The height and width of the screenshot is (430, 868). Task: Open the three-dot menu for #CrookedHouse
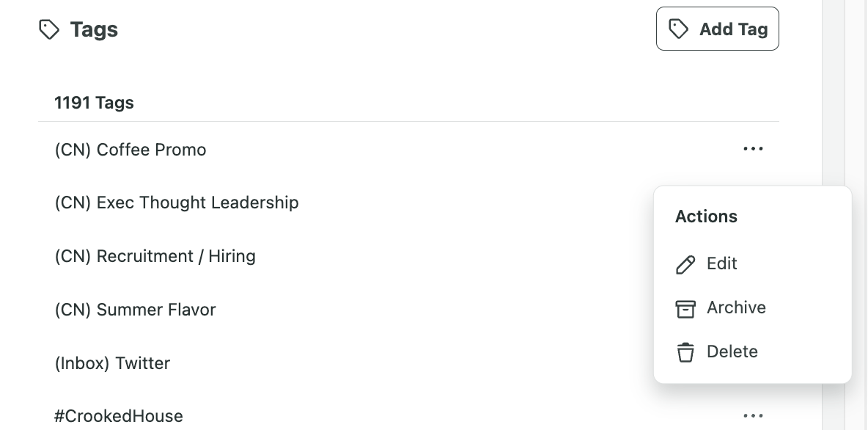pos(753,416)
